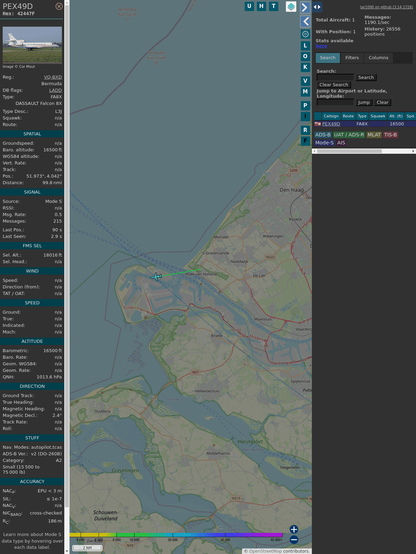The width and height of the screenshot is (416, 554).
Task: Focus the Search text field
Action: tap(335, 77)
